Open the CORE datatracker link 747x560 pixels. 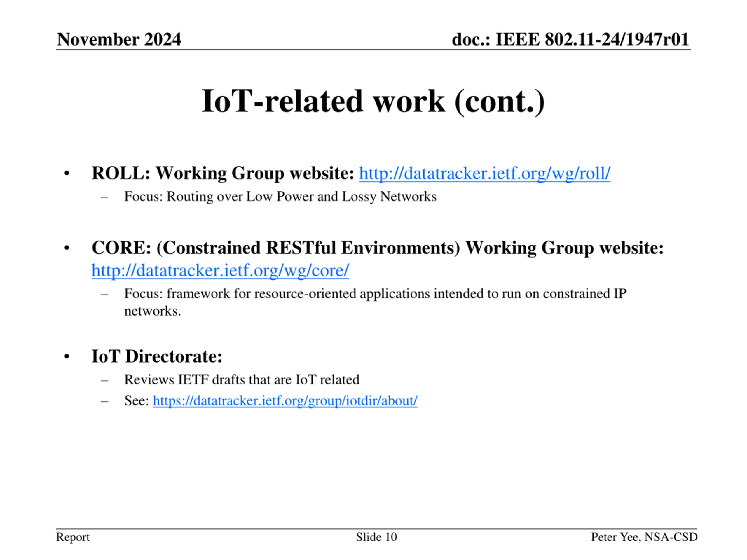click(220, 270)
